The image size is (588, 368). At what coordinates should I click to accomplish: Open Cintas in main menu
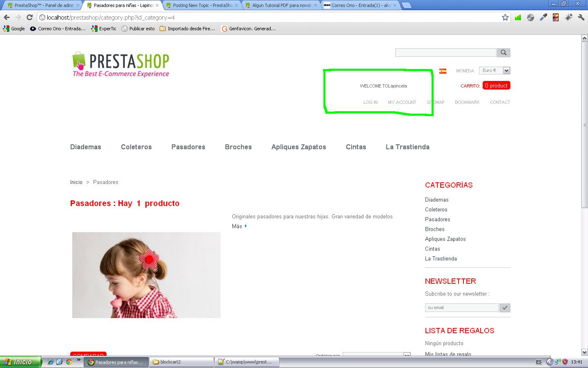pos(356,147)
